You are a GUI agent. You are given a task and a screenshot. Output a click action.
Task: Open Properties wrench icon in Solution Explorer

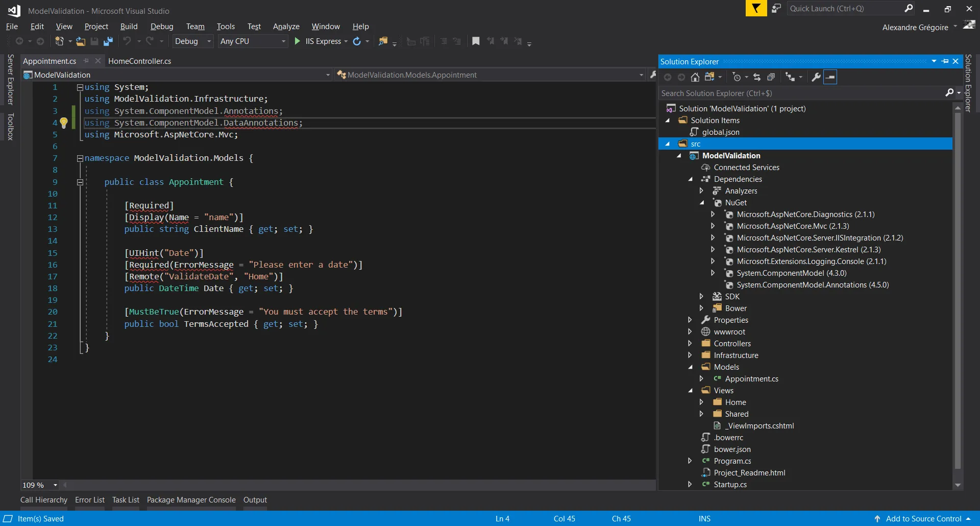[x=816, y=77]
